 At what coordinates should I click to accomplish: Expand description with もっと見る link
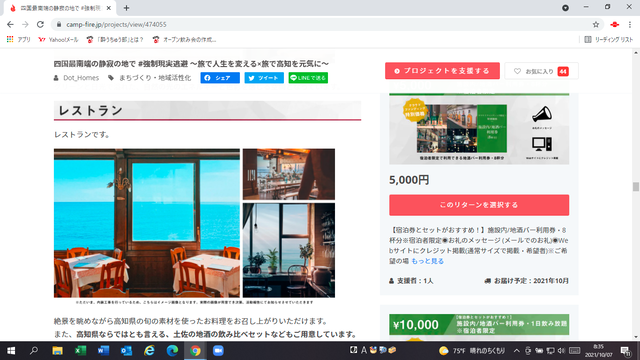(x=427, y=261)
